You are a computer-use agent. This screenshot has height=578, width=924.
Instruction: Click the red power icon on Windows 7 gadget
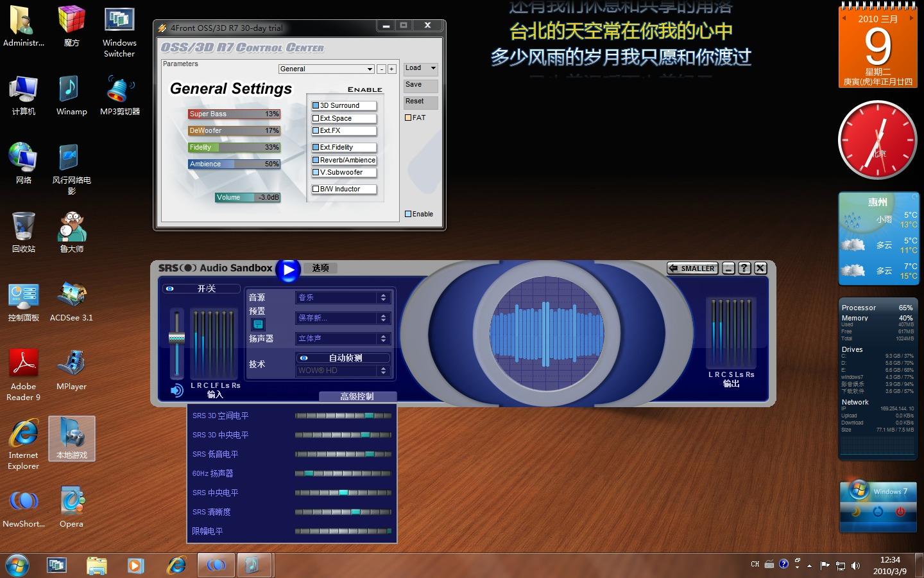pyautogui.click(x=900, y=512)
